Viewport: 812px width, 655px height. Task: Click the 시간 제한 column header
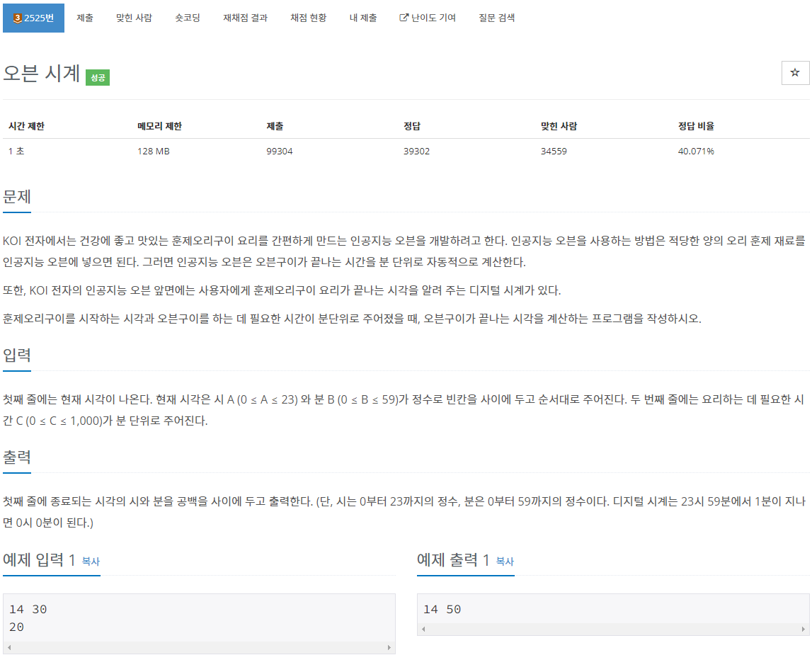[26, 126]
